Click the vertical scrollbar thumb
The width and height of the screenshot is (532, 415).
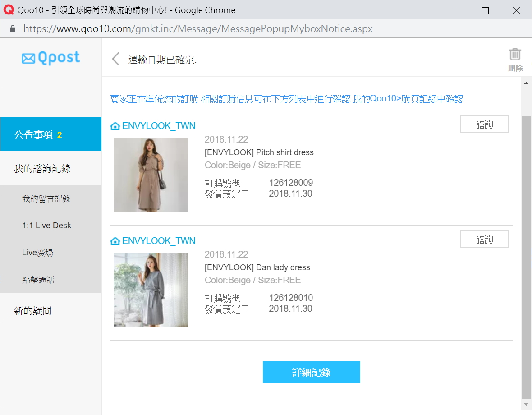coord(526,257)
